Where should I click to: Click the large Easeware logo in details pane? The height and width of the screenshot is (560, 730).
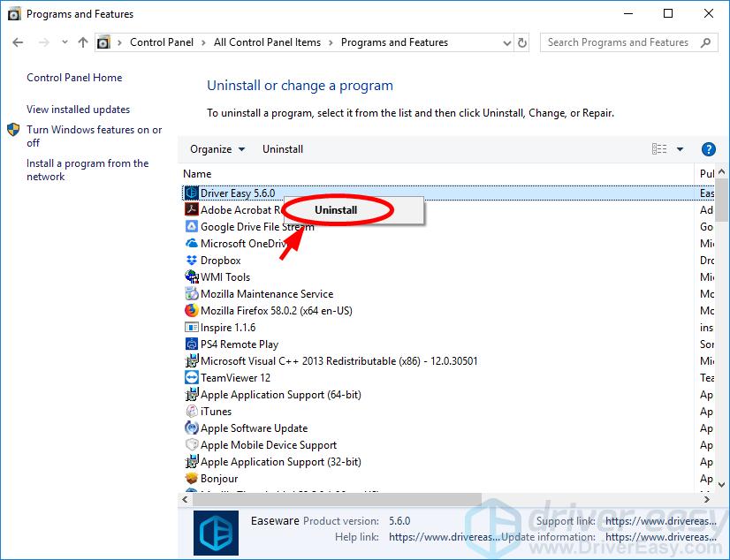pyautogui.click(x=216, y=533)
